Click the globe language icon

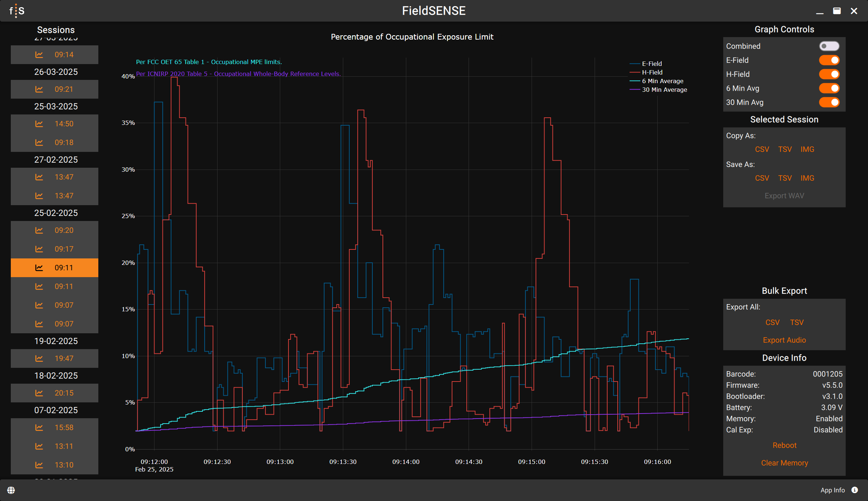(11, 490)
